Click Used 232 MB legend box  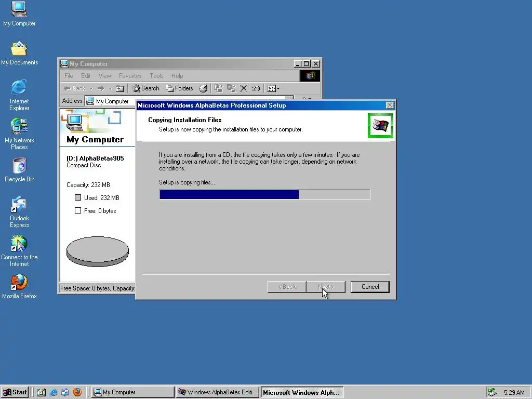78,197
